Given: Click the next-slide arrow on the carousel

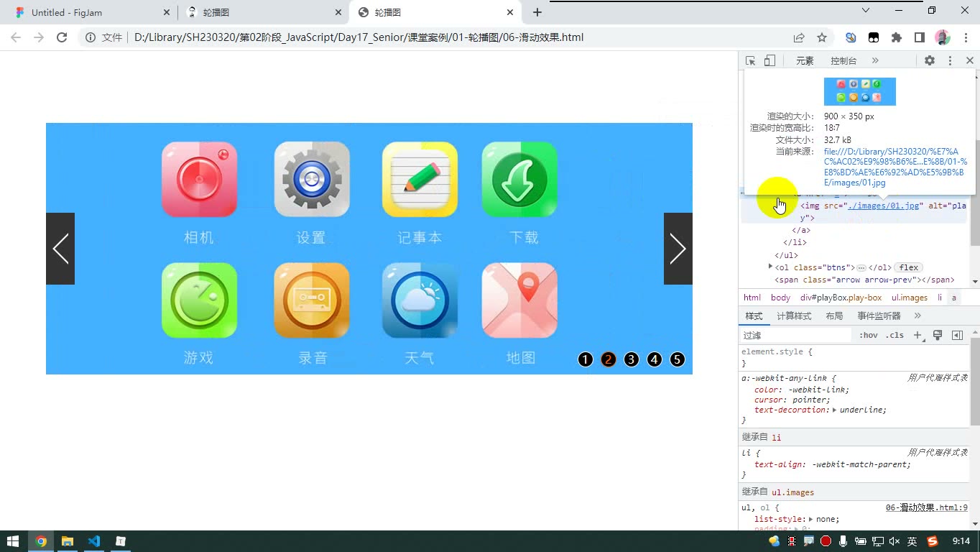Looking at the screenshot, I should coord(678,249).
